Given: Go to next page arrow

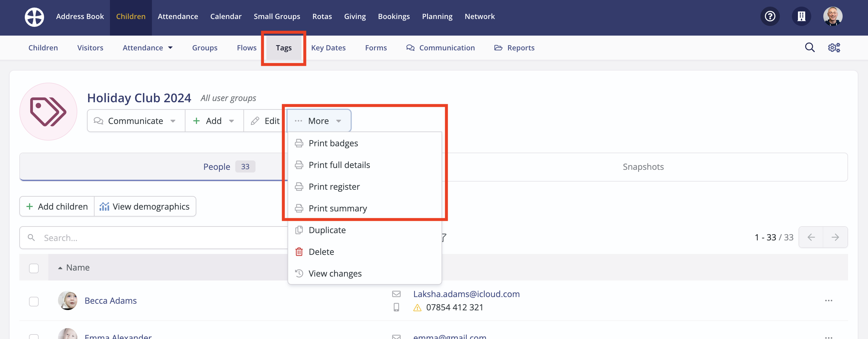Looking at the screenshot, I should point(835,237).
